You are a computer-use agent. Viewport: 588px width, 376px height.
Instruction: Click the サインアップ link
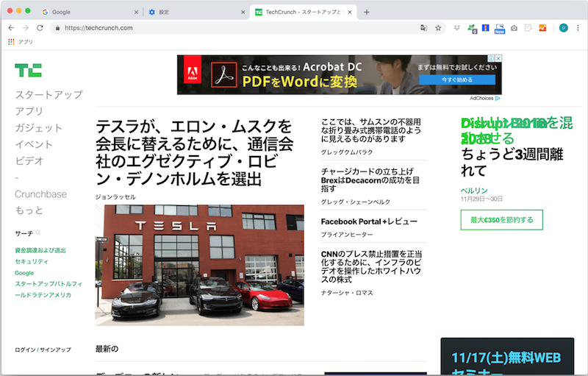pos(56,350)
